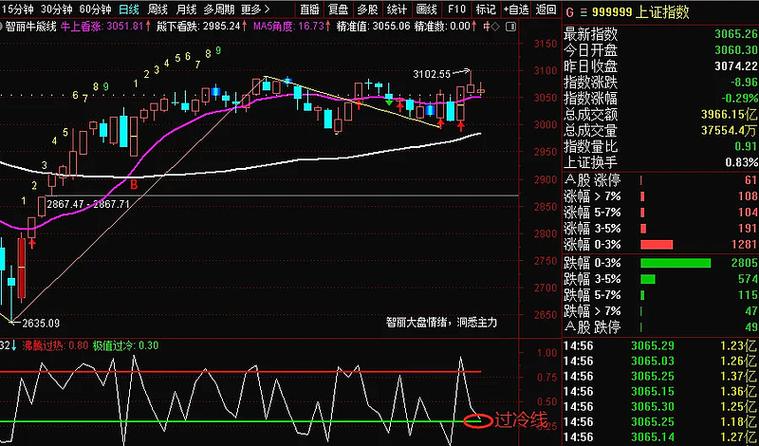
Task: Click the 跌幅 0-3% green bar
Action: [x=676, y=263]
